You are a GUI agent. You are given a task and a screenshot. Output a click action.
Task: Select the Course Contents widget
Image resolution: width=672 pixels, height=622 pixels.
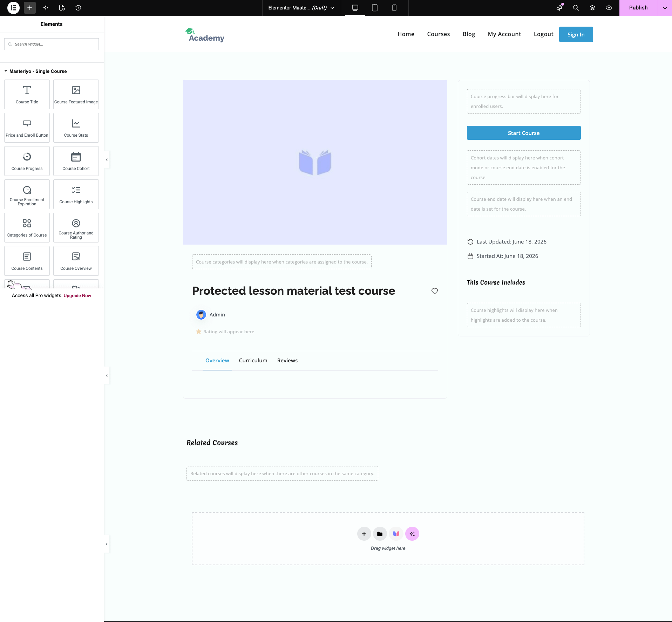coord(27,261)
